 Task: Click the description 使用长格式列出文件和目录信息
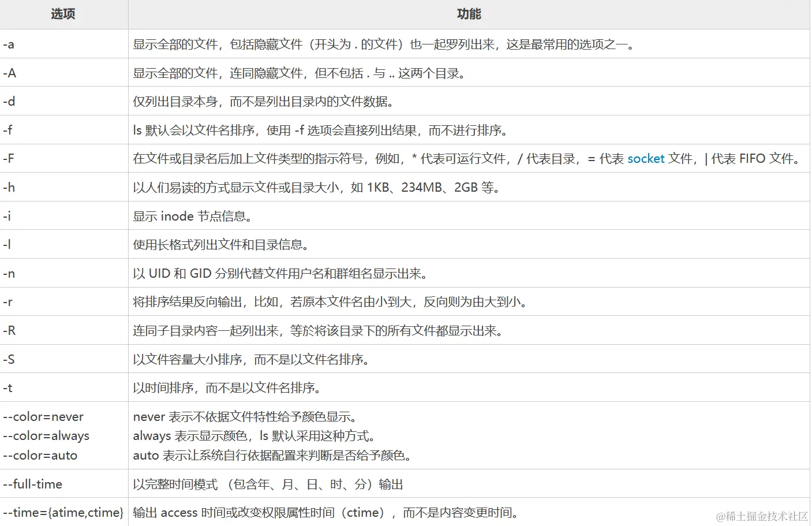(221, 245)
